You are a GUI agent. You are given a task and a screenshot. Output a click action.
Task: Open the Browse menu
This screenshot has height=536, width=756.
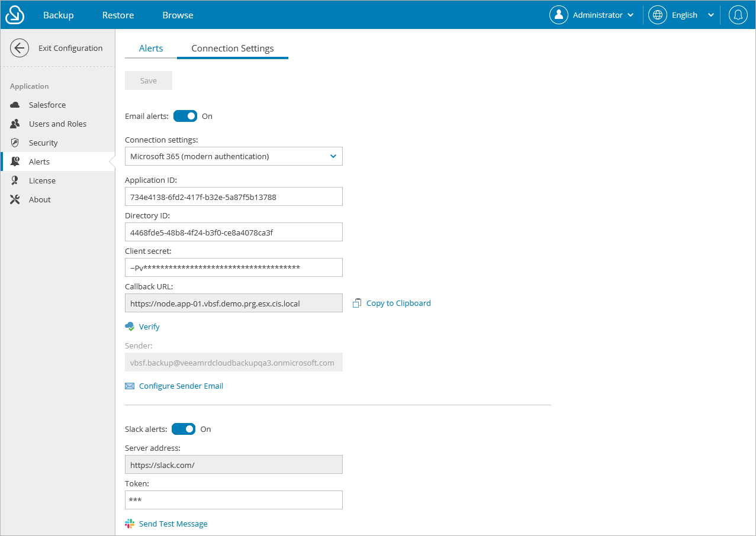(178, 15)
